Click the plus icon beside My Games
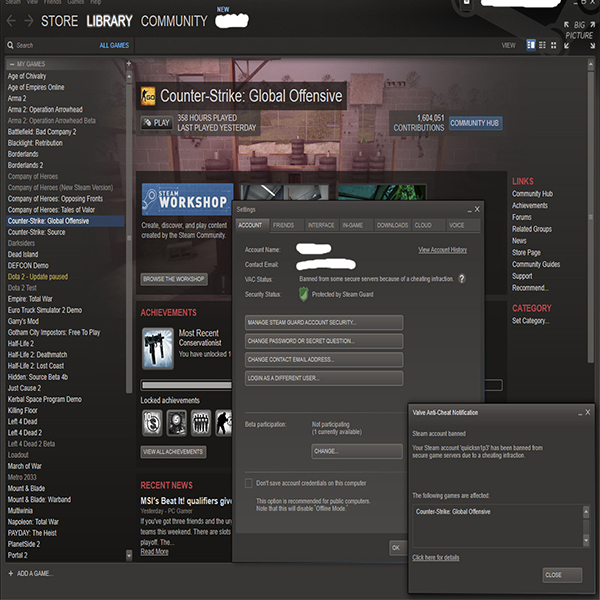Screen dimensions: 600x600 129,64
